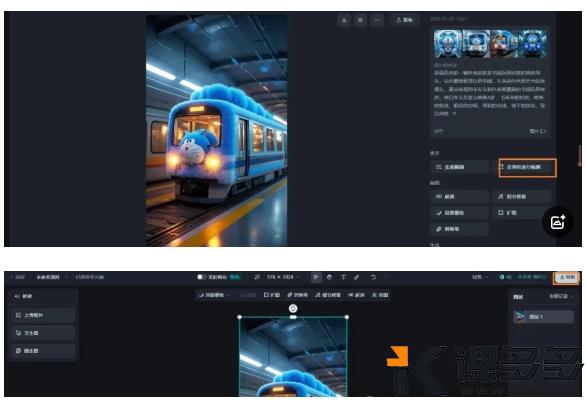
Task: Click the floating image-generation button with the sparkle
Action: pyautogui.click(x=558, y=222)
